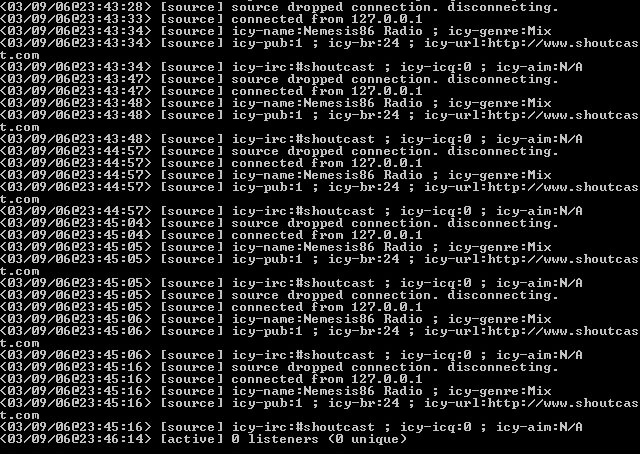The image size is (640, 454).
Task: Select the 23:43:34 icy-name Nemesis86 Radio entry
Action: pyautogui.click(x=276, y=31)
